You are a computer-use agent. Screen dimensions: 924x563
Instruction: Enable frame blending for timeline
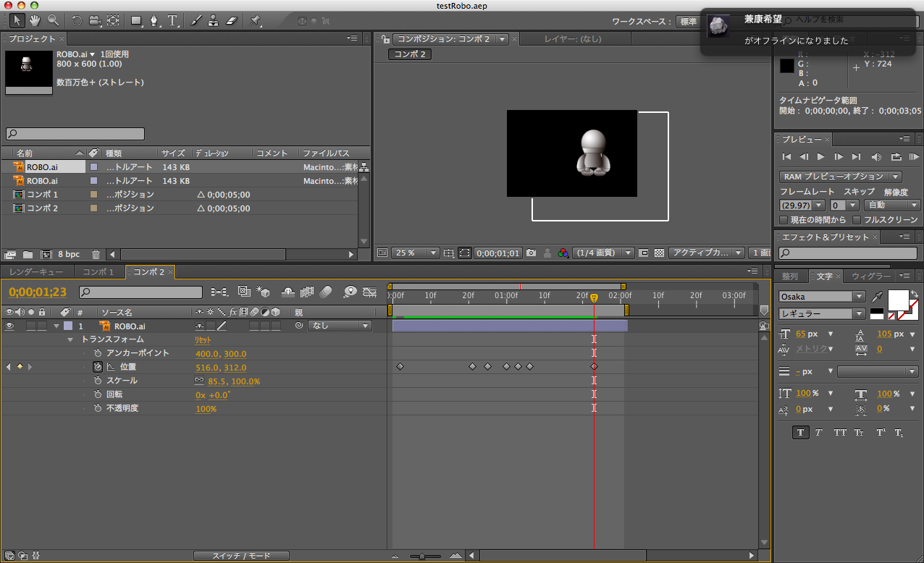pyautogui.click(x=306, y=292)
